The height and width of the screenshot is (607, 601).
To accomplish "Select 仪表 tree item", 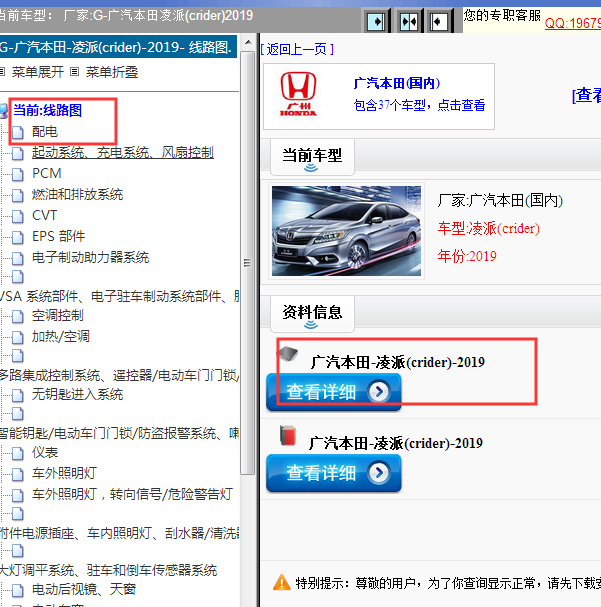I will click(45, 453).
